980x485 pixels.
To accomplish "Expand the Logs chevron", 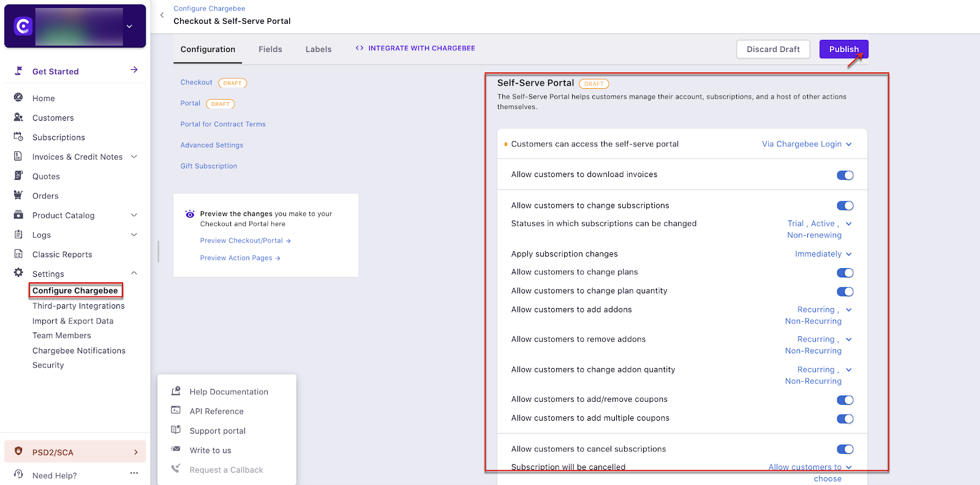I will pyautogui.click(x=134, y=235).
